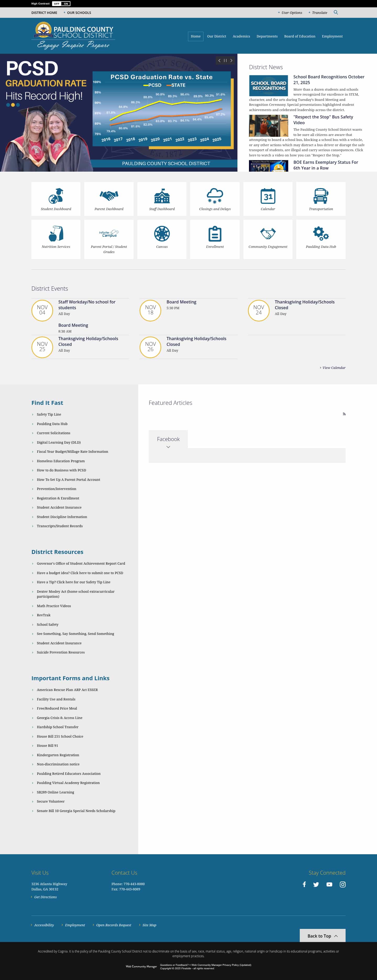Screen dimensions: 377x980
Task: Open Respect the Stop bus video thumbnail
Action: 268,126
